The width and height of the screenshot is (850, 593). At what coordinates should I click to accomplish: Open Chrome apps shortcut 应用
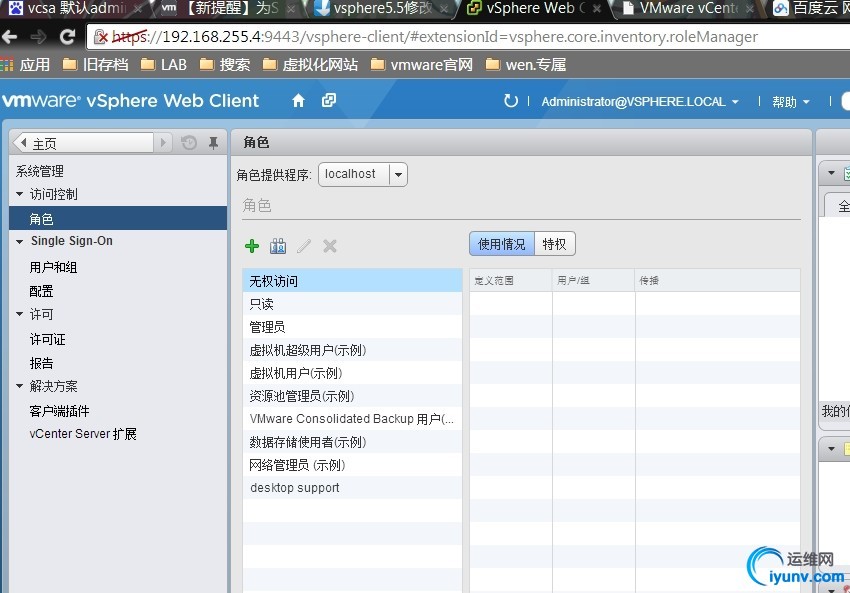tap(25, 65)
